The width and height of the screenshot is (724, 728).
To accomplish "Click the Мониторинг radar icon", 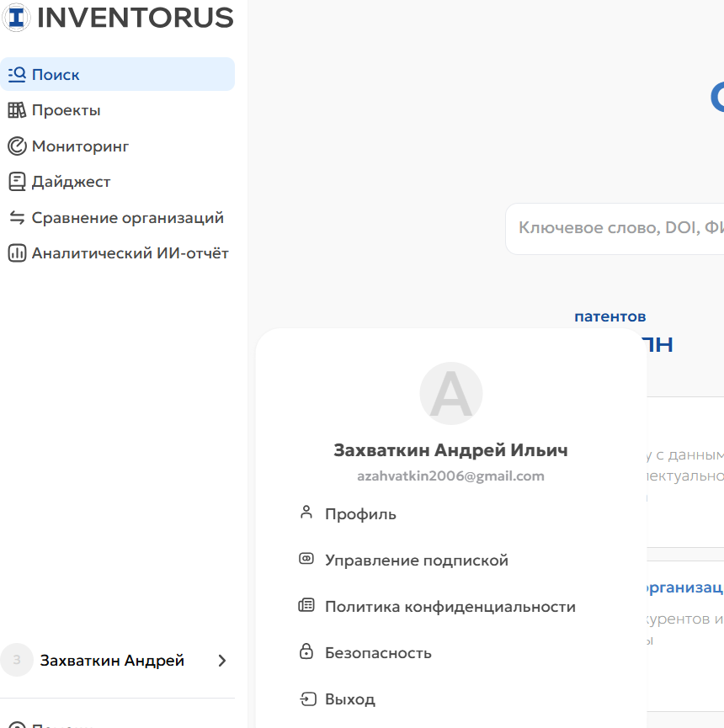I will [17, 146].
